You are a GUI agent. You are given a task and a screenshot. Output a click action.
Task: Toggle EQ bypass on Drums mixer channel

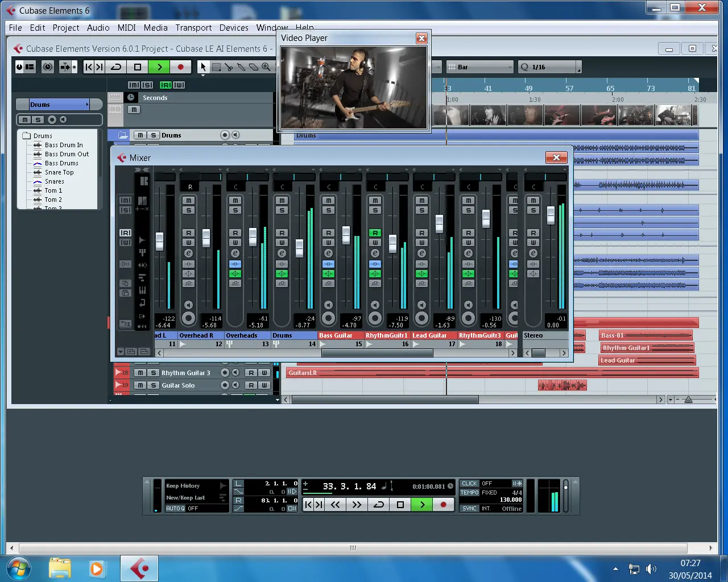[282, 274]
